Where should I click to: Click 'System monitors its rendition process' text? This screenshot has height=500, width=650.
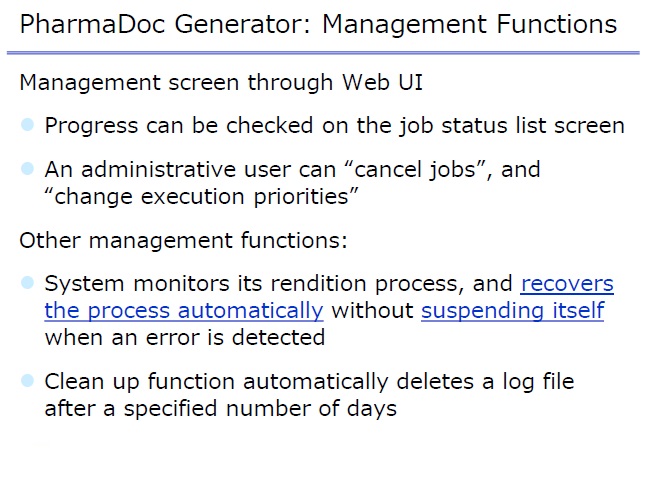(x=252, y=284)
